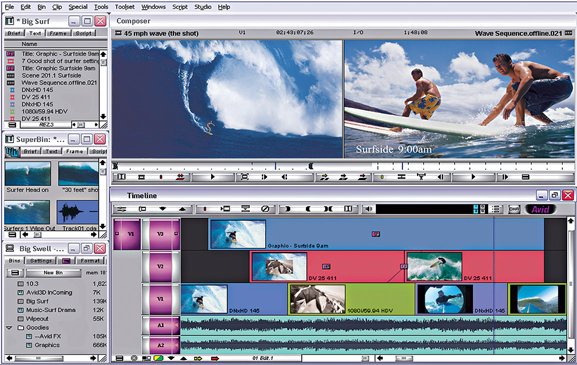Viewport: 577px width, 365px height.
Task: Click the audio mute speaker icon
Action: click(x=368, y=209)
